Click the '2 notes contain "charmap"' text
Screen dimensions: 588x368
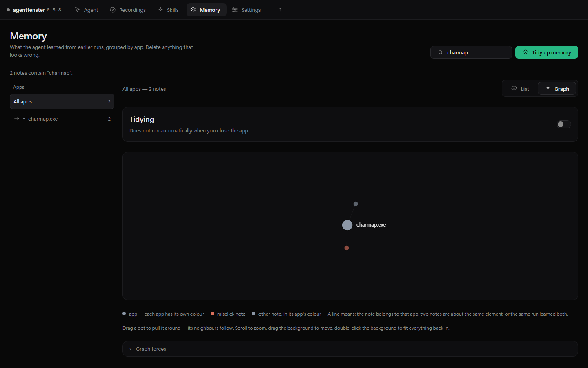pyautogui.click(x=41, y=73)
